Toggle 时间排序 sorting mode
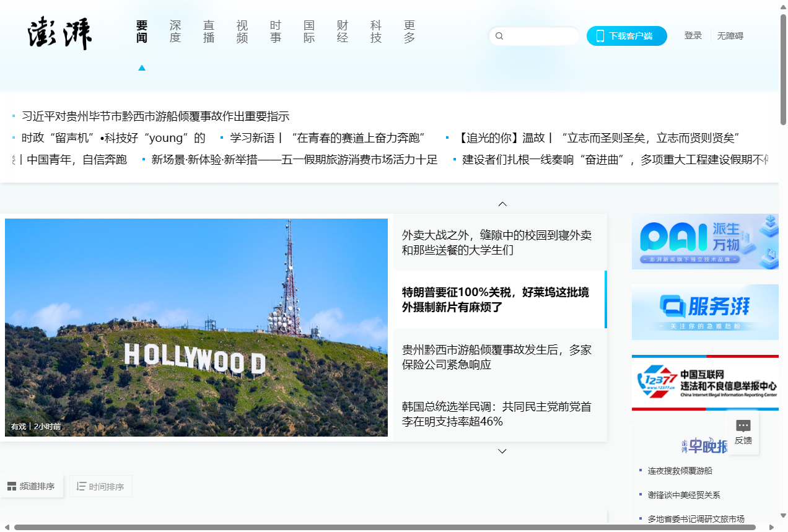Image resolution: width=788 pixels, height=532 pixels. pyautogui.click(x=100, y=486)
